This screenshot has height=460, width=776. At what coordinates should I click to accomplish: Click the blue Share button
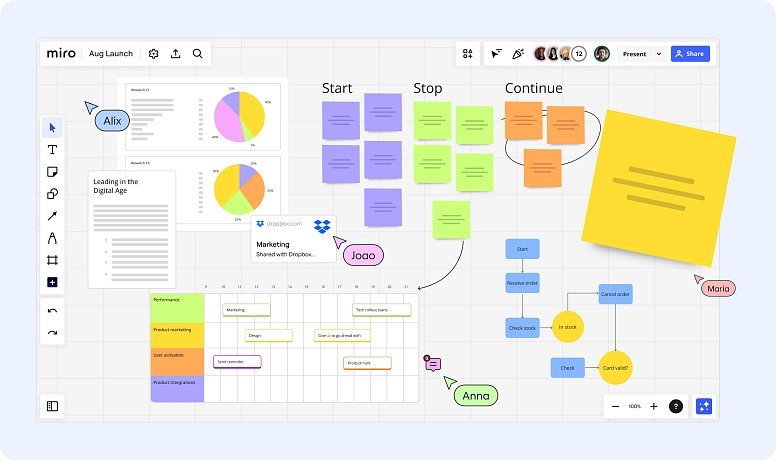690,54
